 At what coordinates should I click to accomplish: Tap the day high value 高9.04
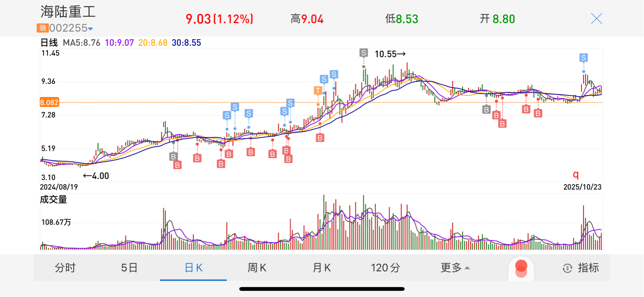pyautogui.click(x=307, y=19)
